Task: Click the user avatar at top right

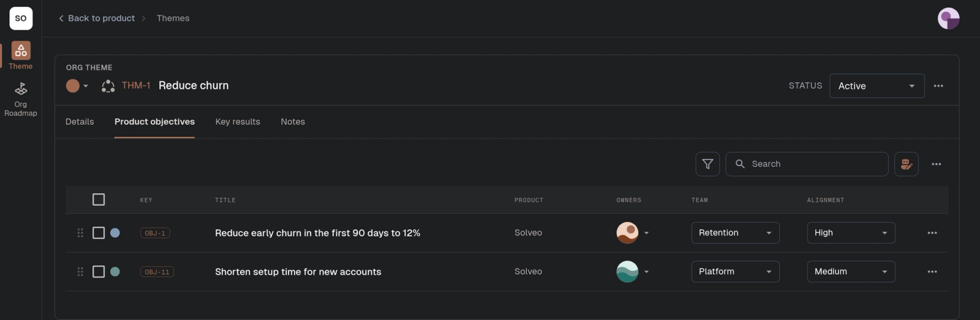Action: pyautogui.click(x=948, y=18)
